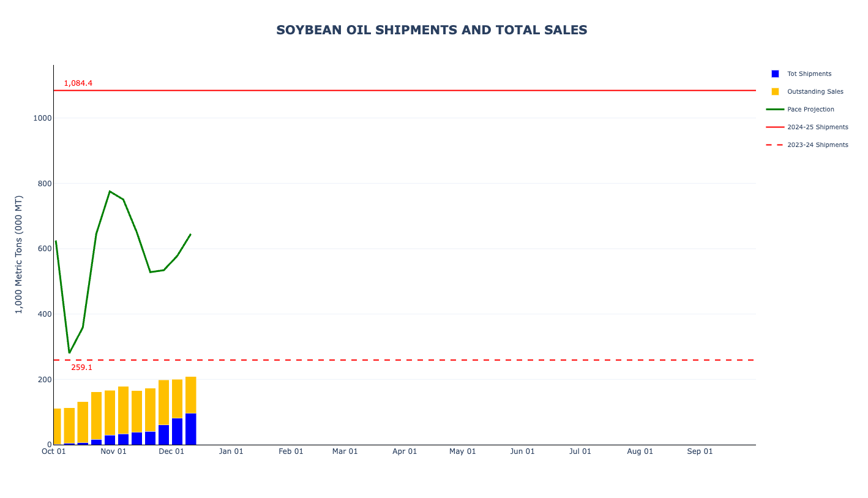Image resolution: width=868 pixels, height=498 pixels.
Task: Click the highest peak of the green line
Action: (x=110, y=192)
